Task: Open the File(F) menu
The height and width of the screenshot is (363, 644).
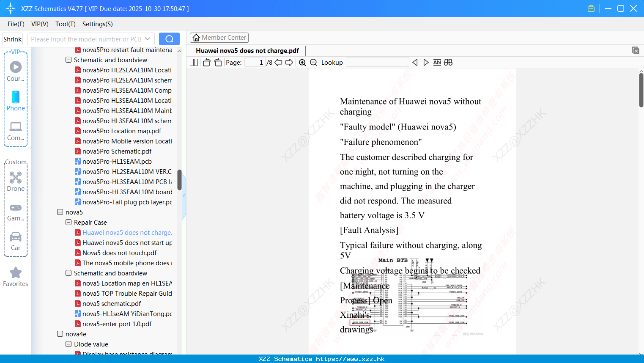Action: (x=16, y=24)
